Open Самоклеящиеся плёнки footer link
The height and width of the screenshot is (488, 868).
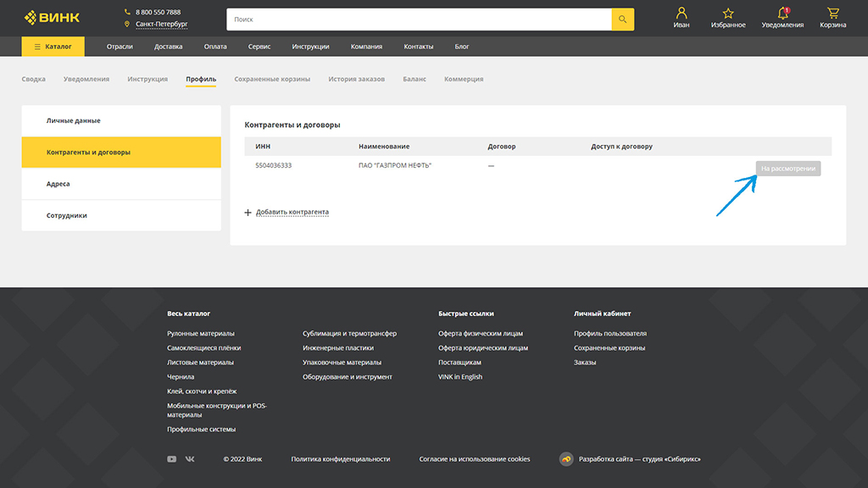(203, 348)
